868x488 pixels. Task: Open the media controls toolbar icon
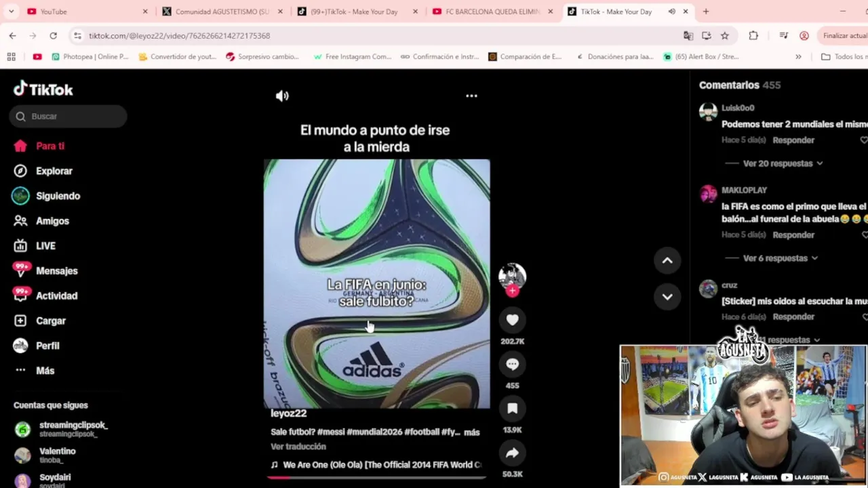click(x=784, y=35)
